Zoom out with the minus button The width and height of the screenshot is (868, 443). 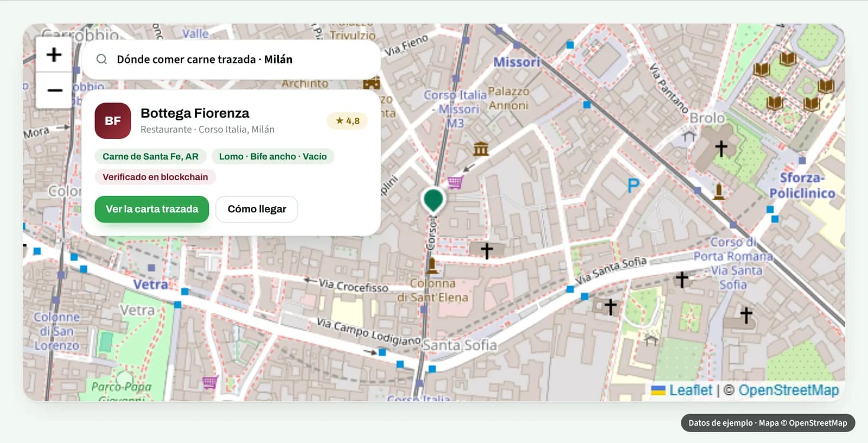click(54, 90)
